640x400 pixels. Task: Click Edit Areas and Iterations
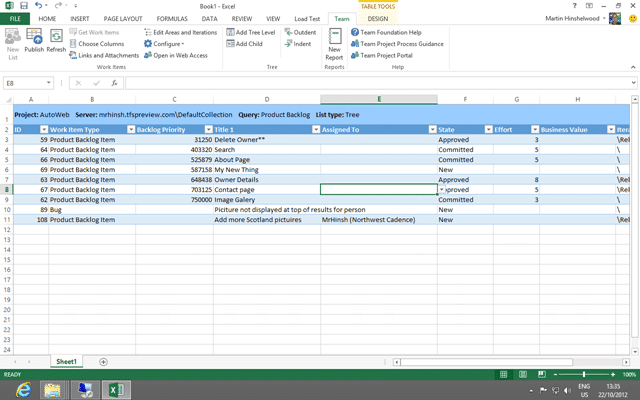click(x=180, y=32)
